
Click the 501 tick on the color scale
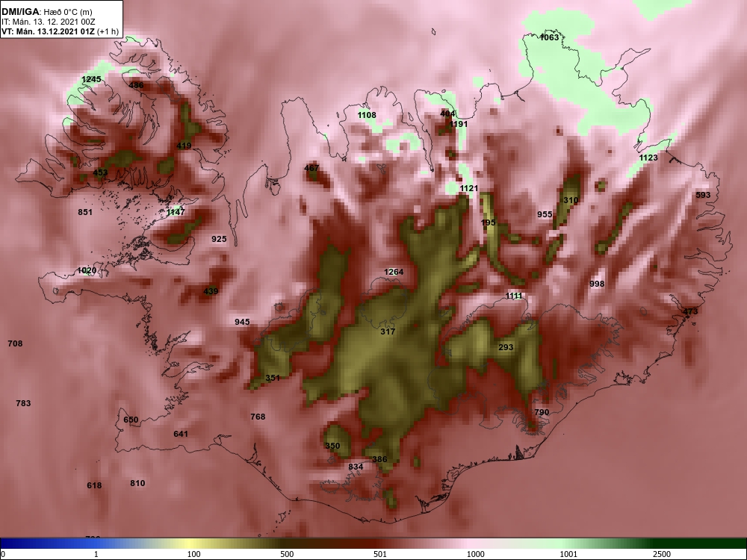(x=380, y=554)
